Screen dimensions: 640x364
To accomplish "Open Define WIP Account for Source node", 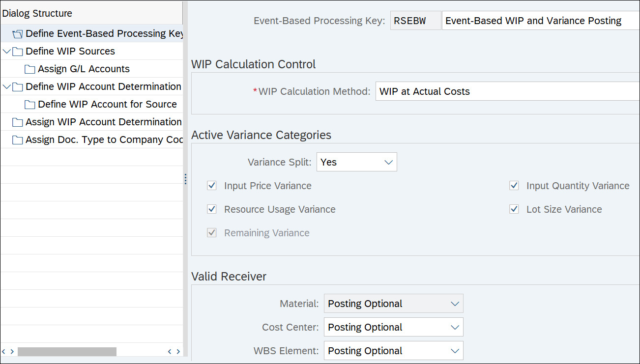I will tap(107, 105).
